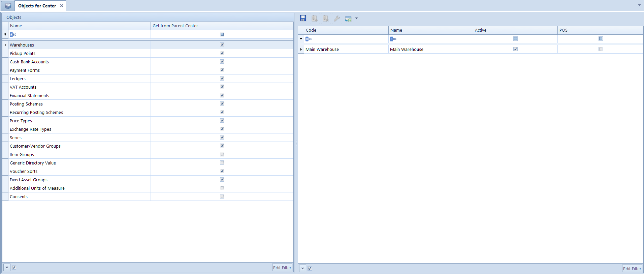644x274 pixels.
Task: Toggle filter enabled checkbox in Objects footer
Action: 14,268
